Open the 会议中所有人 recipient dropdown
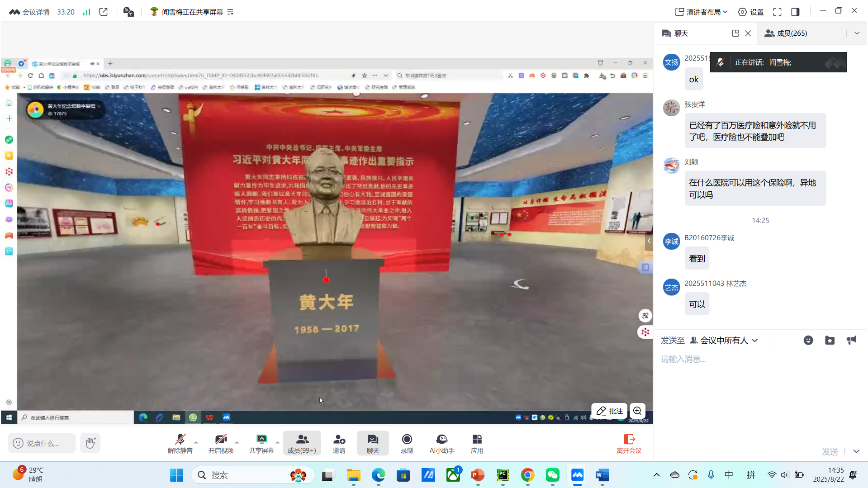This screenshot has height=488, width=868. click(x=724, y=340)
